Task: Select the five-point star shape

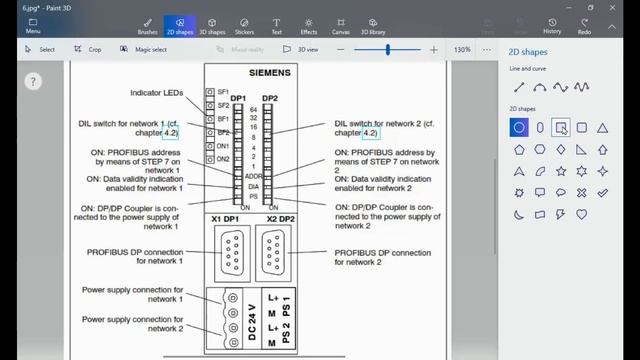Action: coord(561,171)
